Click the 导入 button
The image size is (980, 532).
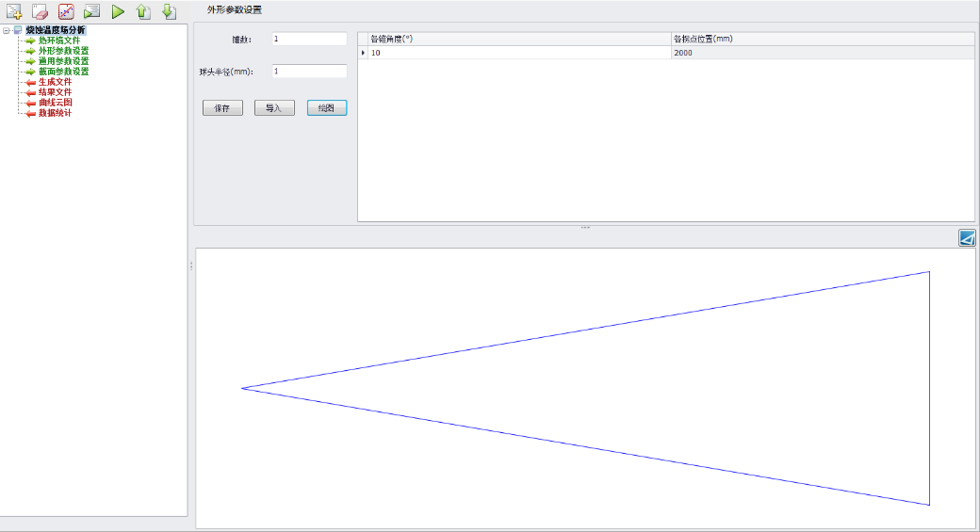point(274,108)
